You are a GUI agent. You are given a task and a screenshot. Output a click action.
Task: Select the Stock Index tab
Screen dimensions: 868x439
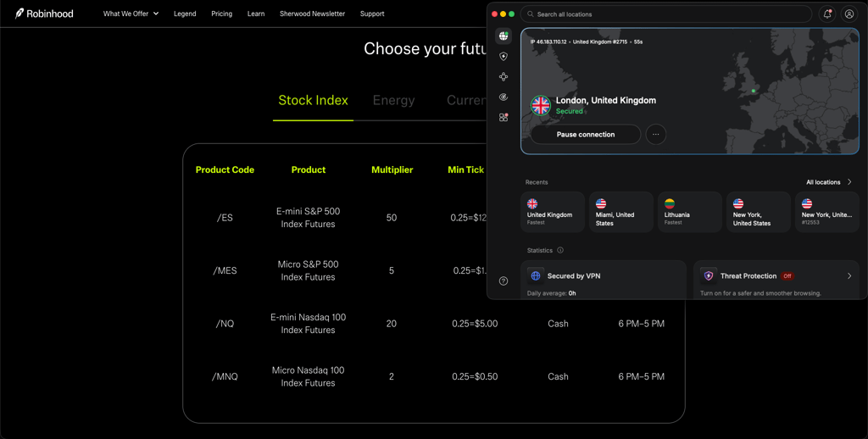[x=313, y=100]
